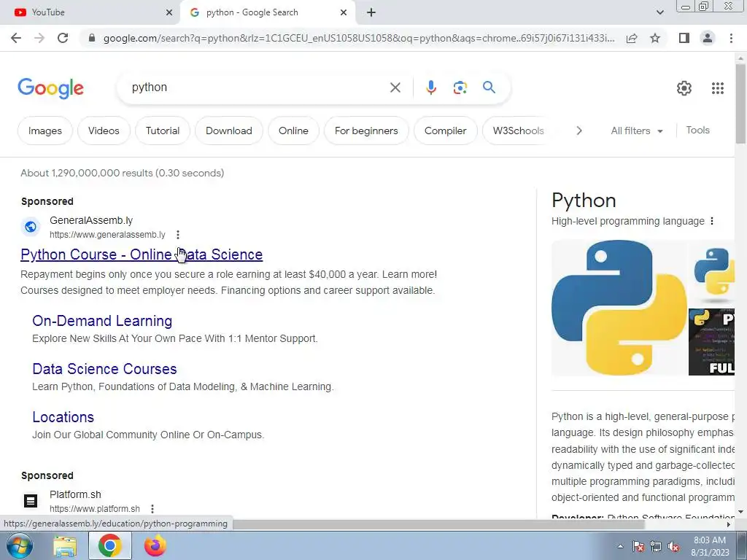Switch to the YouTube tab

[90, 12]
